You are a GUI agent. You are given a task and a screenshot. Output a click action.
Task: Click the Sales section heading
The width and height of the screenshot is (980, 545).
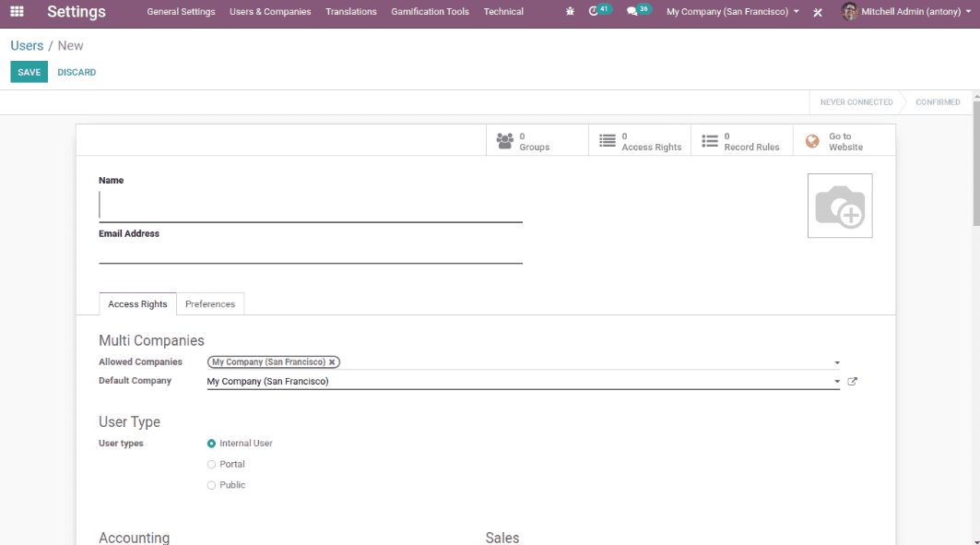coord(502,538)
